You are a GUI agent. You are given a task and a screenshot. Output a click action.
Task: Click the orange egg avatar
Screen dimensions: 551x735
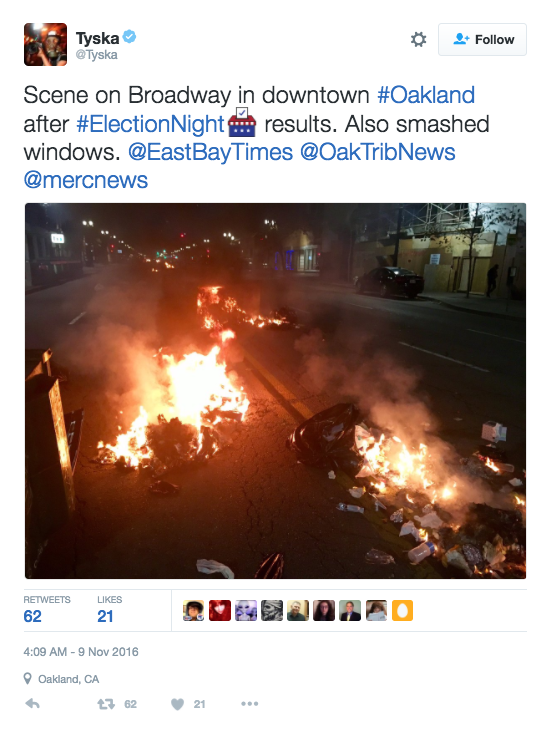click(402, 610)
